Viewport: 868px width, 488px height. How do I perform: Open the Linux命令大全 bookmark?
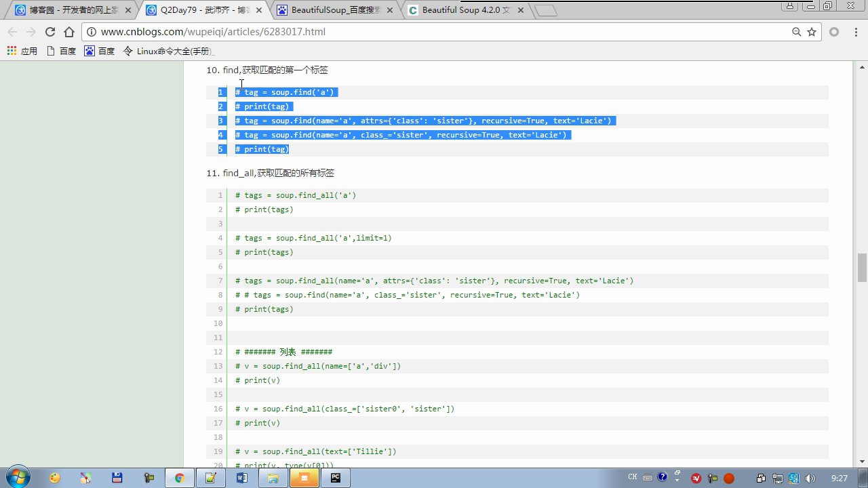point(168,51)
